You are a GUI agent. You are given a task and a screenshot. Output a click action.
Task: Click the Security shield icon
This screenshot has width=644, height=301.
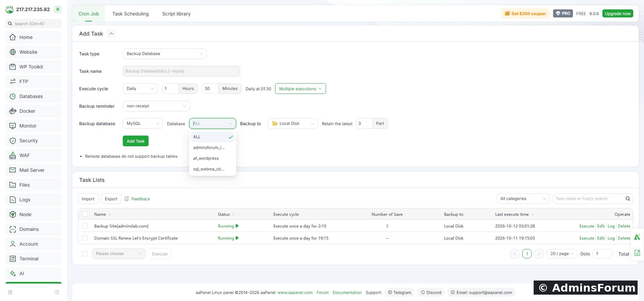[13, 141]
